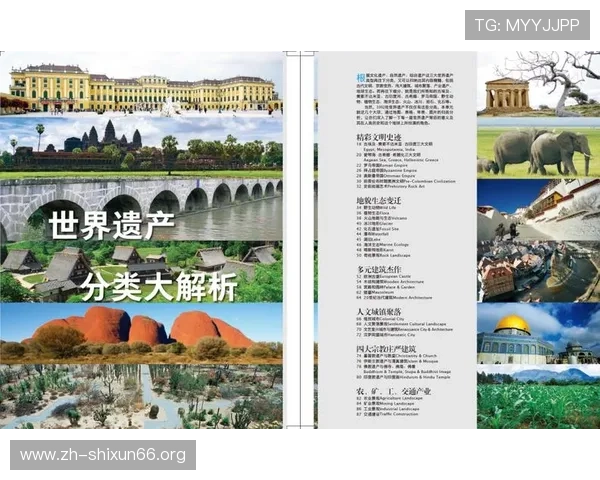Click the Aegean Sea, Greece, Hellenistic Greece line

pos(401,160)
